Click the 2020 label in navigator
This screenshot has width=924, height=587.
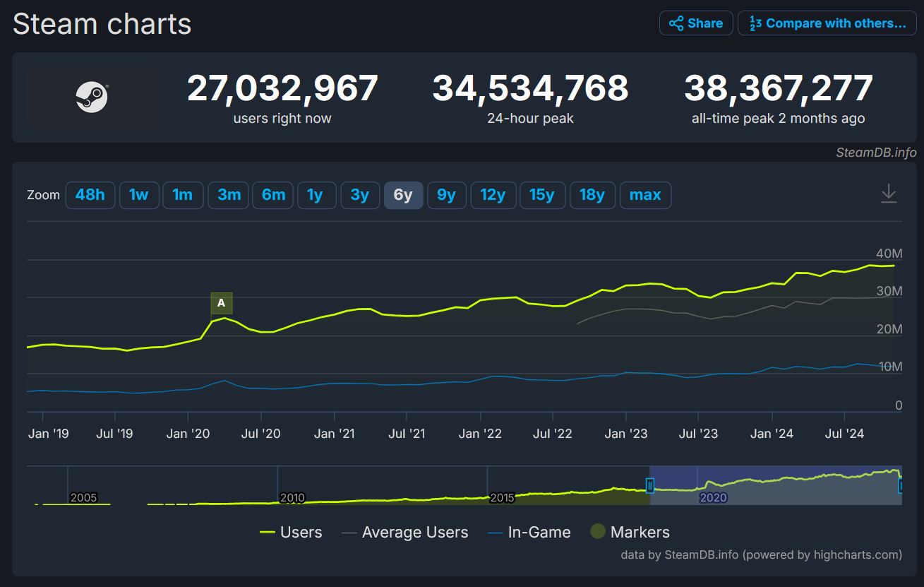(x=713, y=497)
